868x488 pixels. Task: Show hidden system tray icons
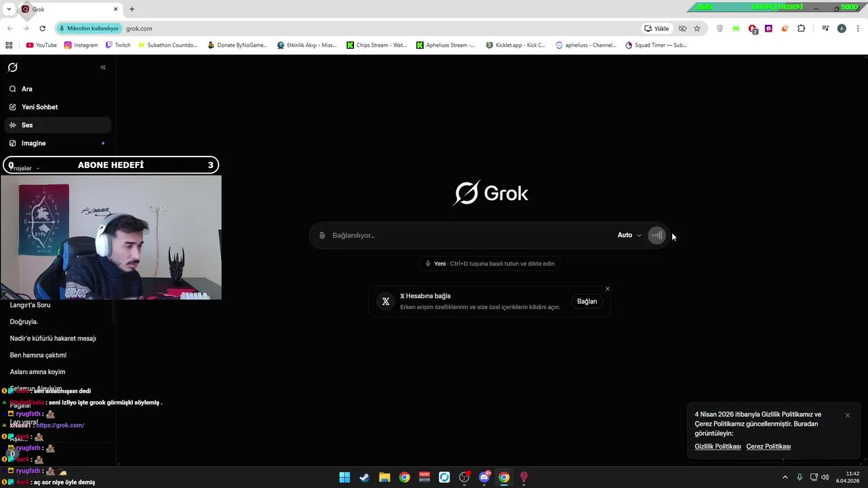[x=785, y=477]
